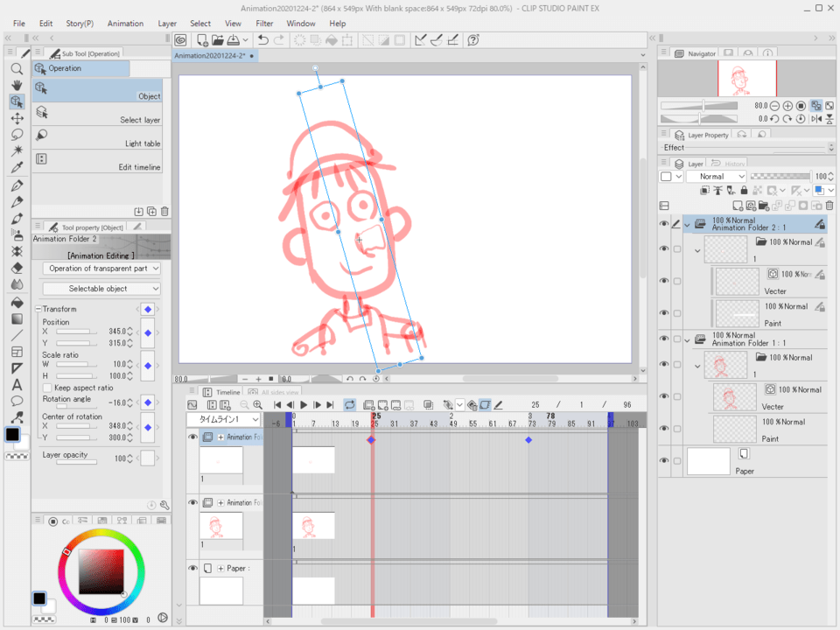
Task: Expand the Paper timeline track
Action: point(220,569)
